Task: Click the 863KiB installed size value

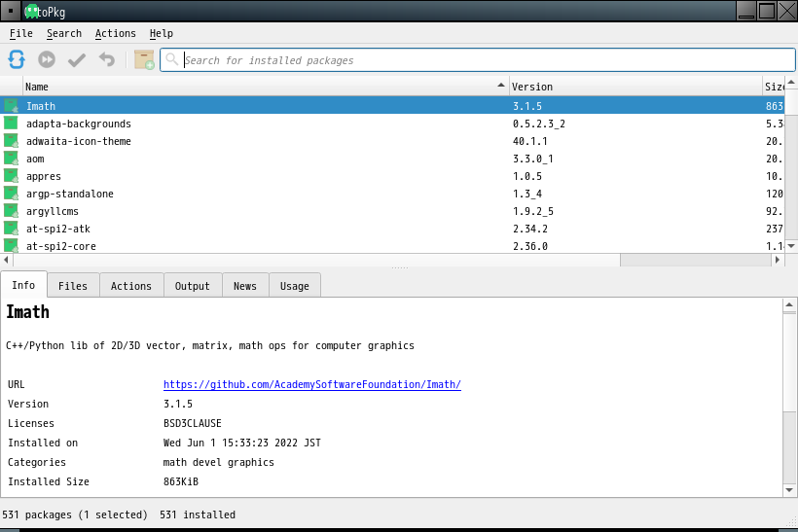Action: [181, 481]
